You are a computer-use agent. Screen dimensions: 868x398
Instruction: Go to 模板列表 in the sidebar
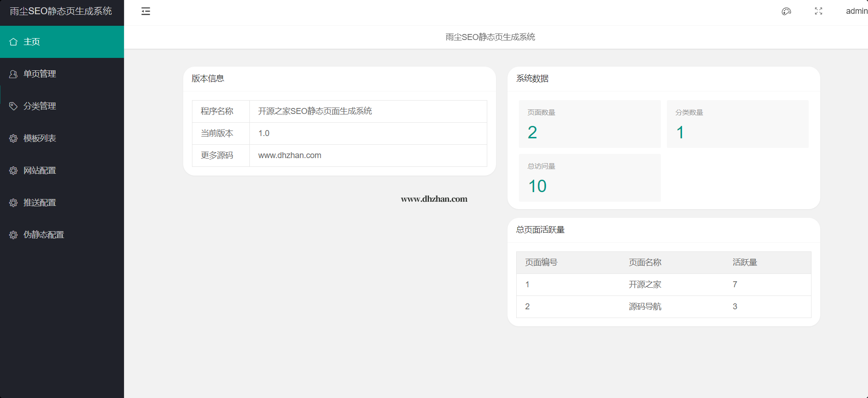tap(40, 138)
